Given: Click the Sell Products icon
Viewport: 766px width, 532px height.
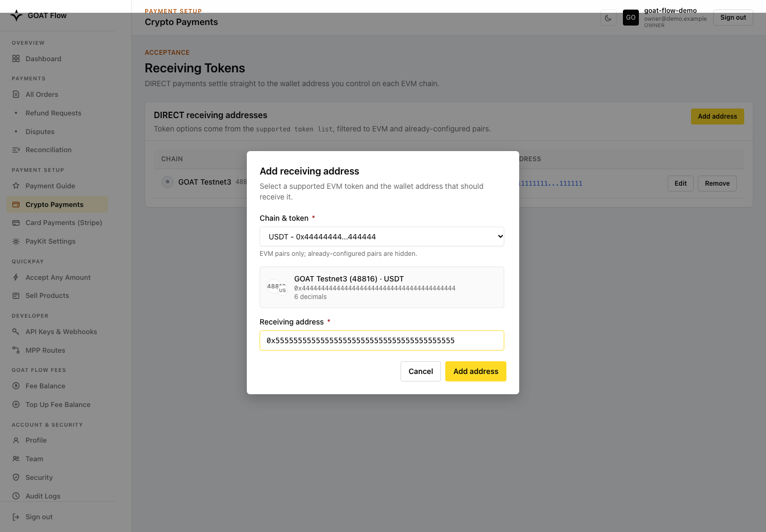Looking at the screenshot, I should tap(16, 296).
